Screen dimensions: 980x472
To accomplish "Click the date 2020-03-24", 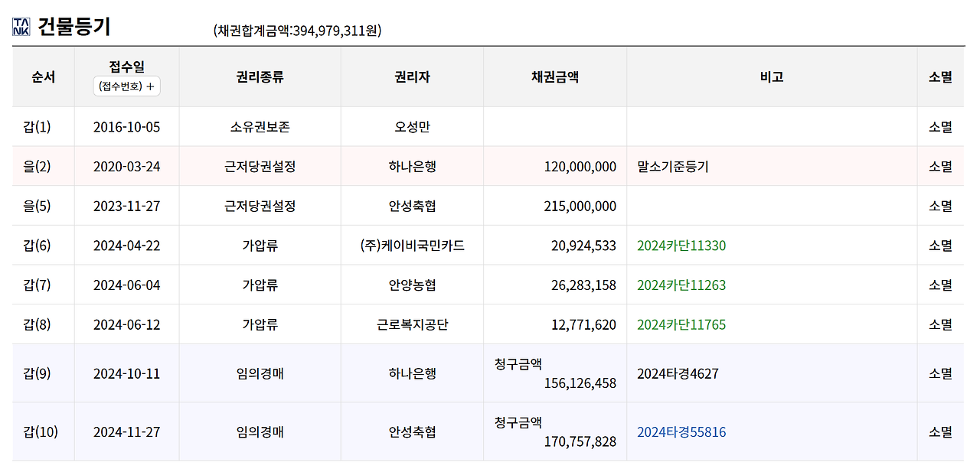I will [x=127, y=166].
